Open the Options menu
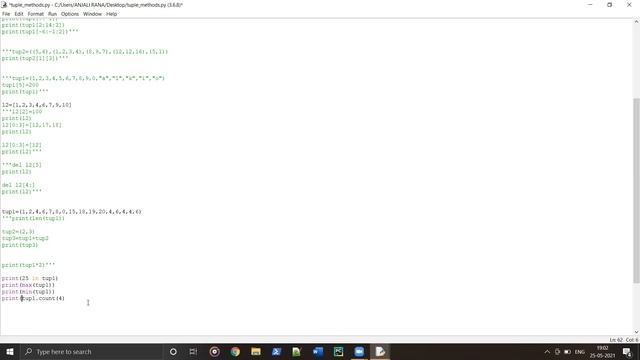 tap(70, 14)
